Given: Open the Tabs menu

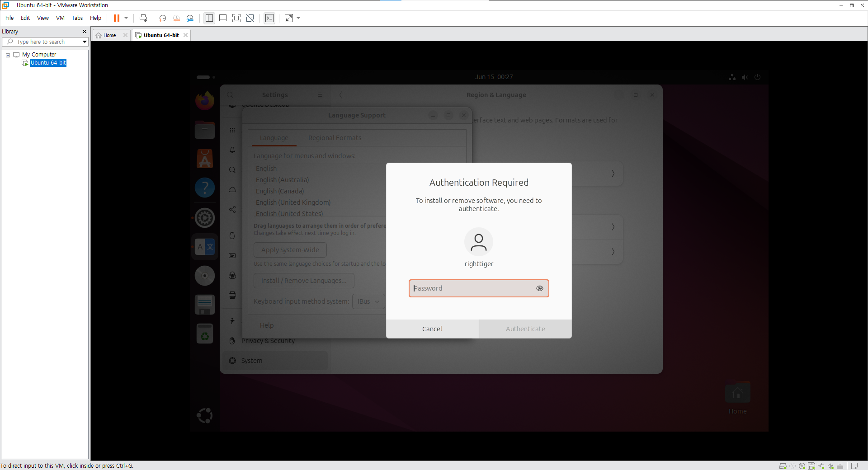Looking at the screenshot, I should (x=77, y=18).
